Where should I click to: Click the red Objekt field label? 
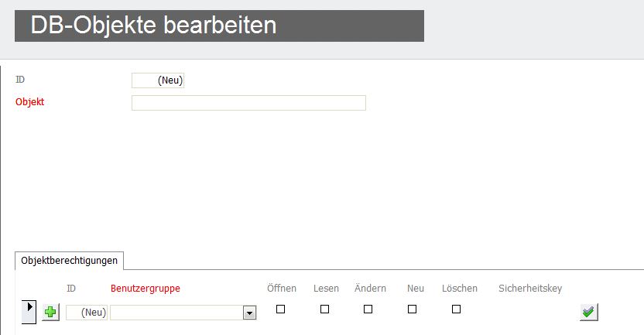tap(29, 102)
